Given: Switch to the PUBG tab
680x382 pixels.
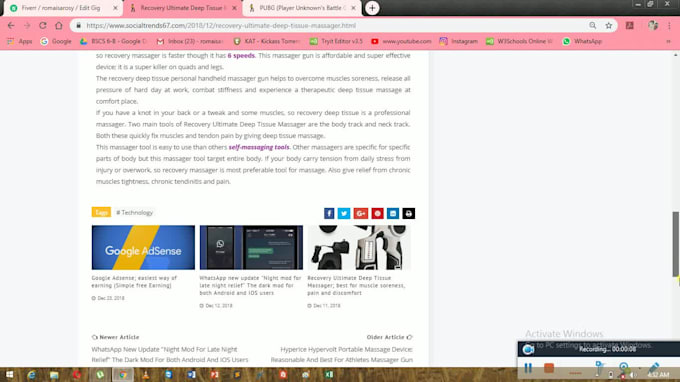Looking at the screenshot, I should pyautogui.click(x=302, y=8).
